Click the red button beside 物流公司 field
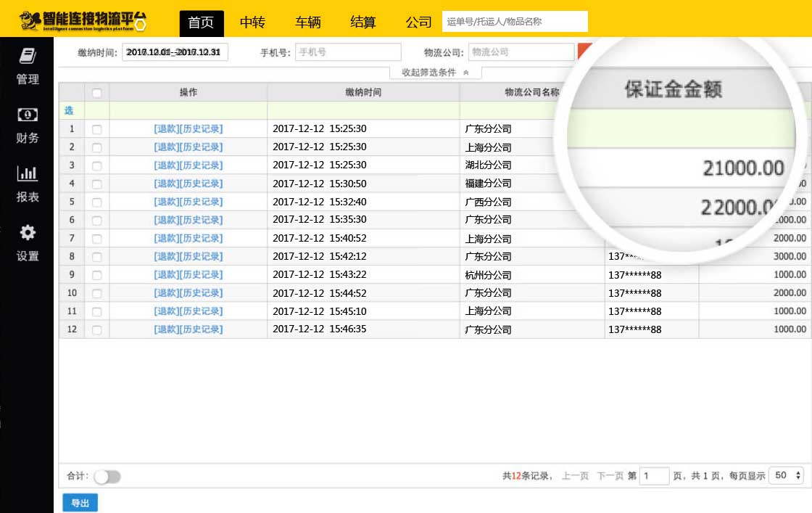The height and width of the screenshot is (513, 812). 584,52
